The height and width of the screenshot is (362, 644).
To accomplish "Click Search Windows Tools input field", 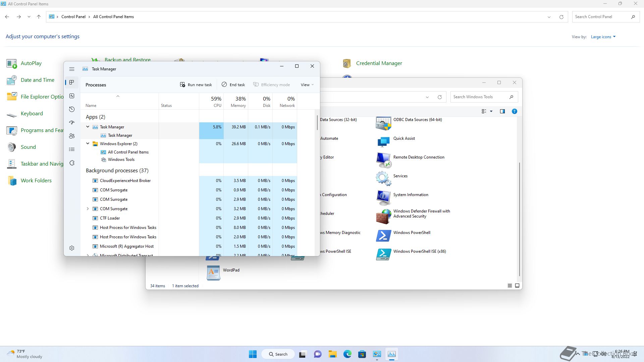I will (484, 97).
